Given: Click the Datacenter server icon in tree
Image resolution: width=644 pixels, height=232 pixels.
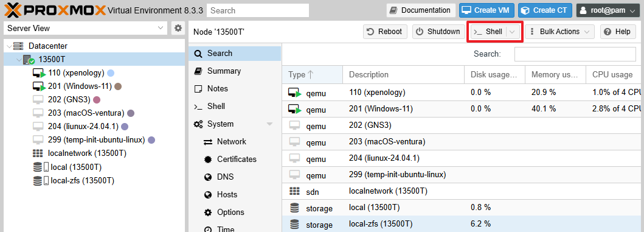Looking at the screenshot, I should 18,46.
